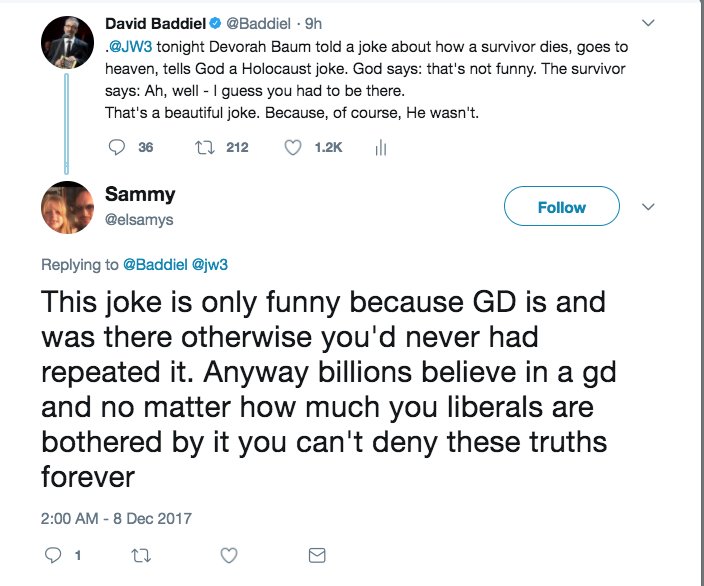
Task: Open David Baddiel's profile picture
Action: 68,43
